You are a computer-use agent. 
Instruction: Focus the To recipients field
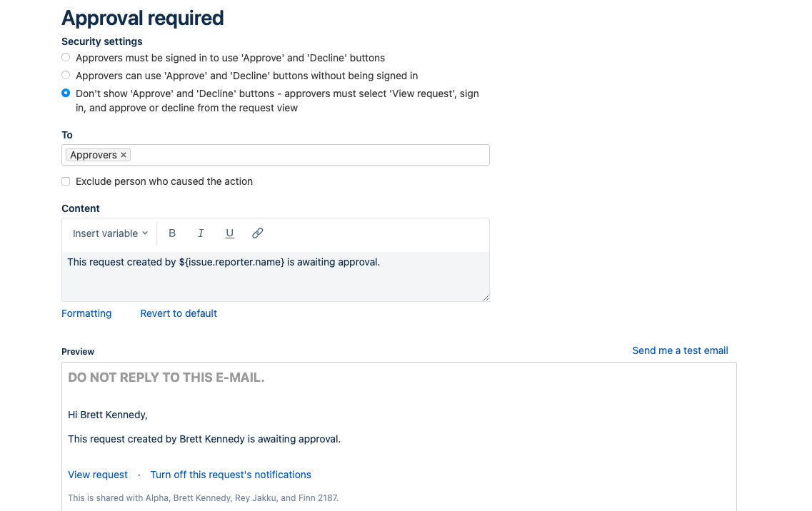276,155
